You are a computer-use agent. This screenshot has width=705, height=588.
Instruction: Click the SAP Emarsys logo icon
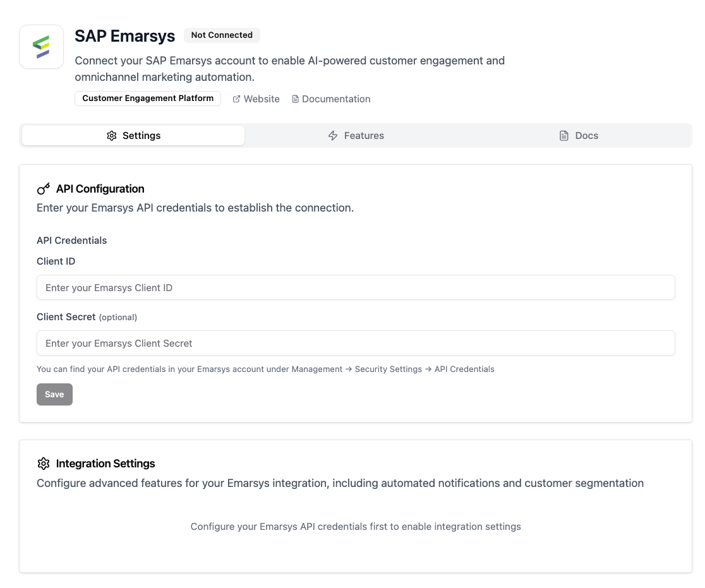(42, 47)
